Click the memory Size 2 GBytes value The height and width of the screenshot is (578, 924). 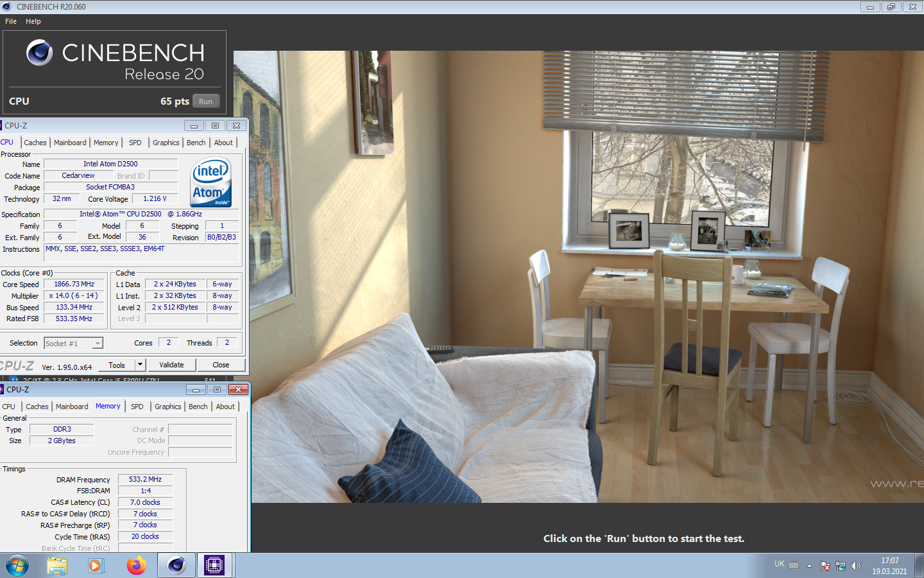click(x=62, y=441)
